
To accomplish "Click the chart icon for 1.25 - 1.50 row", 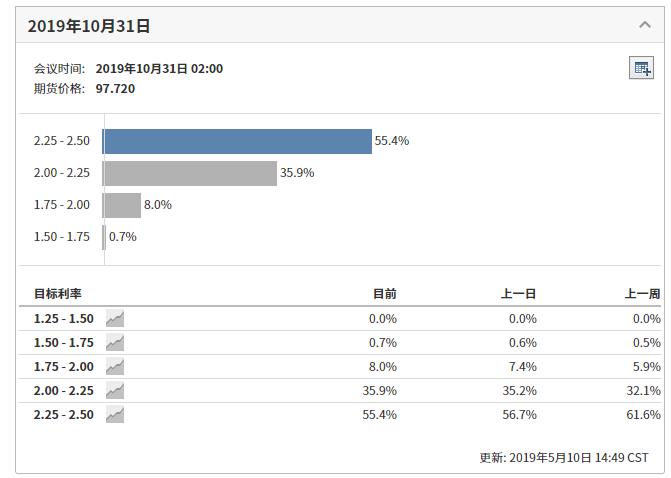I will [x=115, y=319].
